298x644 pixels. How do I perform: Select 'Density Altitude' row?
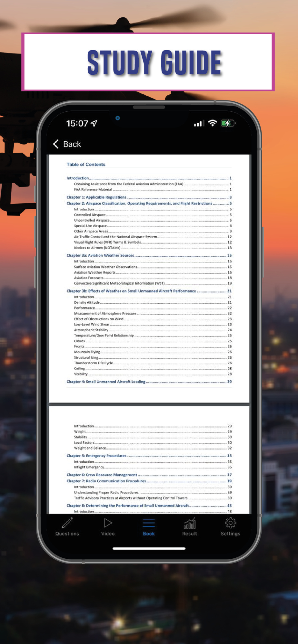(153, 302)
